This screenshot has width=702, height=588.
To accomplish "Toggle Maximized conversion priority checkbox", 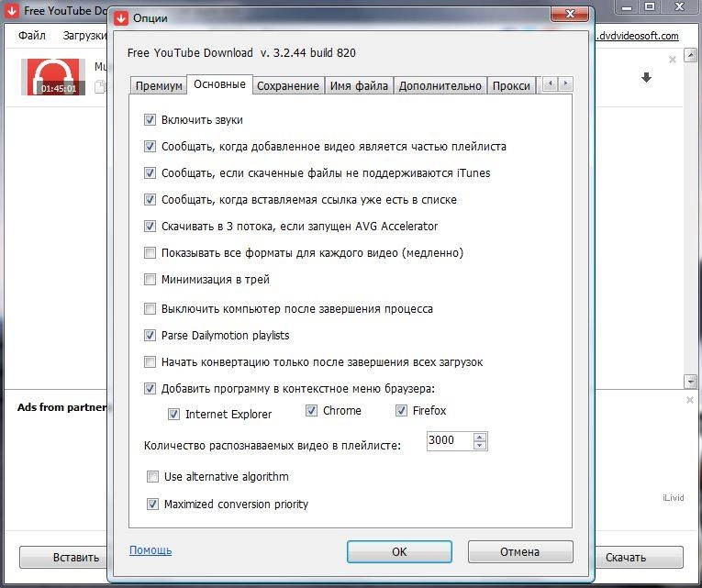I will coord(152,505).
